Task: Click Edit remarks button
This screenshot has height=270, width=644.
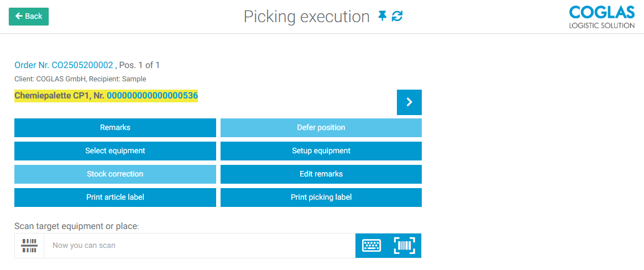Action: [x=321, y=174]
